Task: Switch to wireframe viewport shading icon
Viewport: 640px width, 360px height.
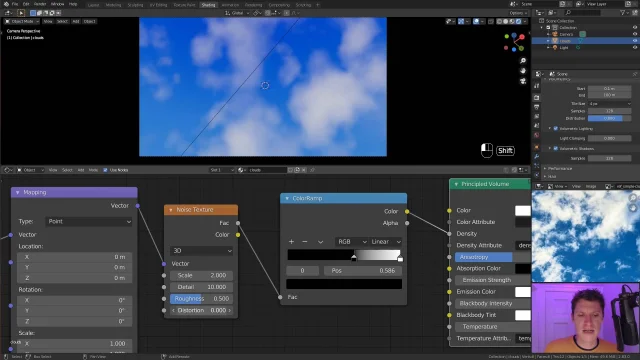Action: coord(499,21)
